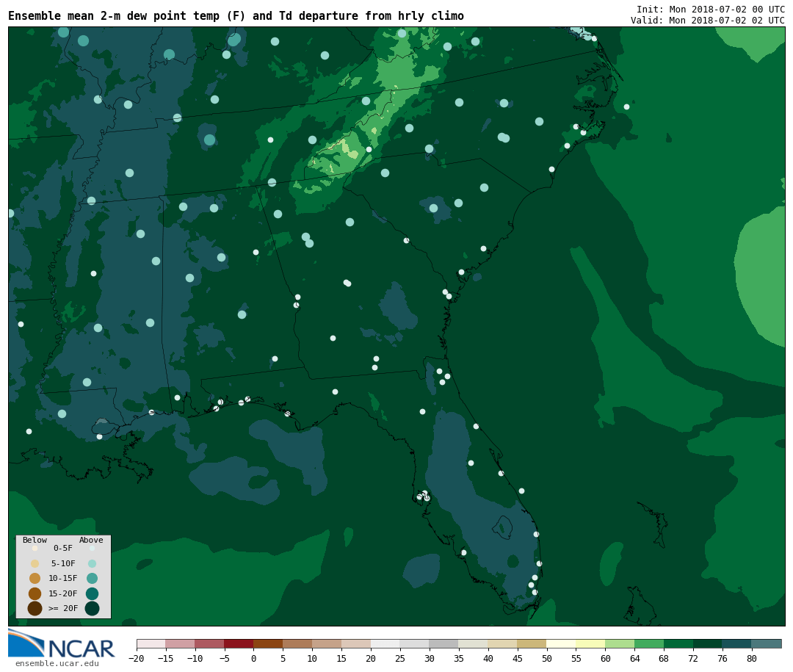Pick the dark green 72 to 76 swatch
Image resolution: width=793 pixels, height=672 pixels.
tap(708, 644)
